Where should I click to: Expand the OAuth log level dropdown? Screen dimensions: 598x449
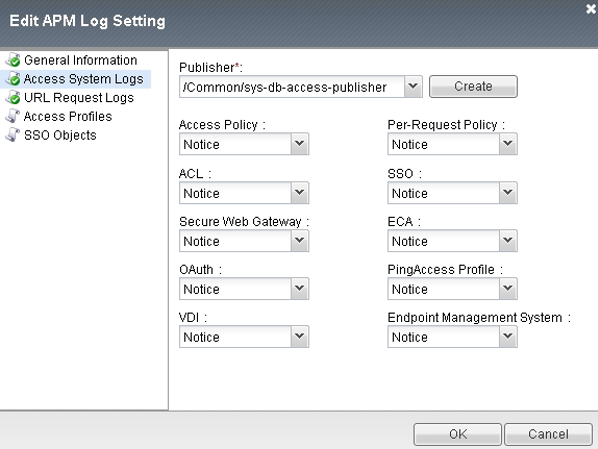coord(244,289)
